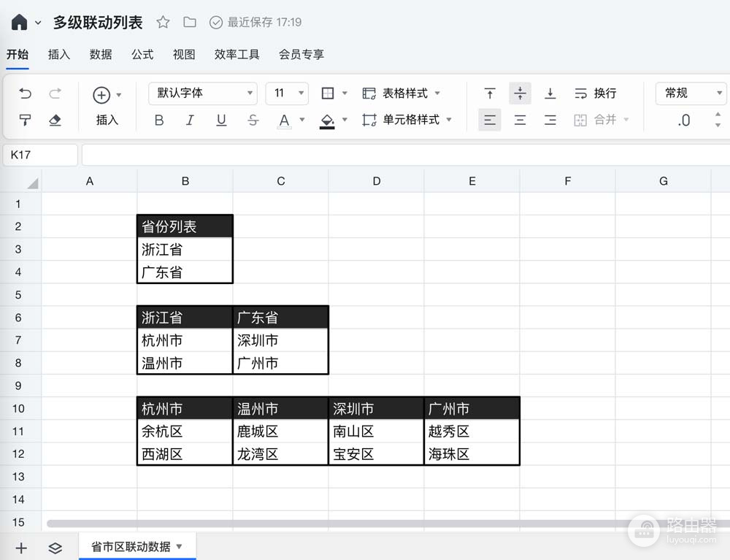Expand the dropdown next to home icon
Viewport: 730px width, 560px height.
(38, 23)
